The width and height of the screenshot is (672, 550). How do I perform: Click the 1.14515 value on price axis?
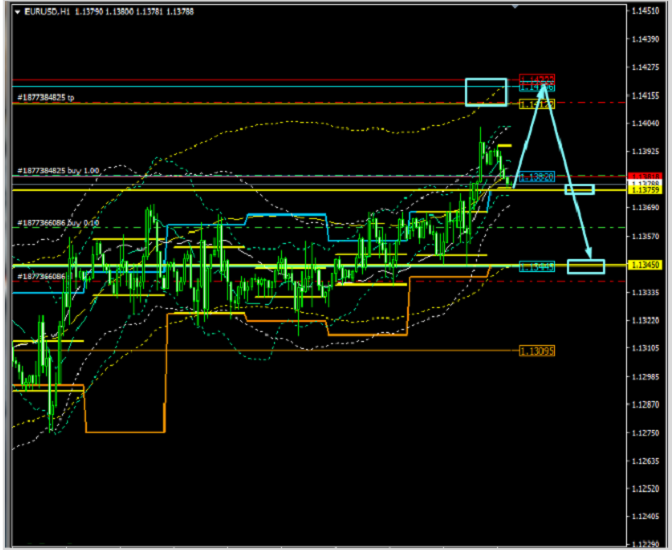643,11
